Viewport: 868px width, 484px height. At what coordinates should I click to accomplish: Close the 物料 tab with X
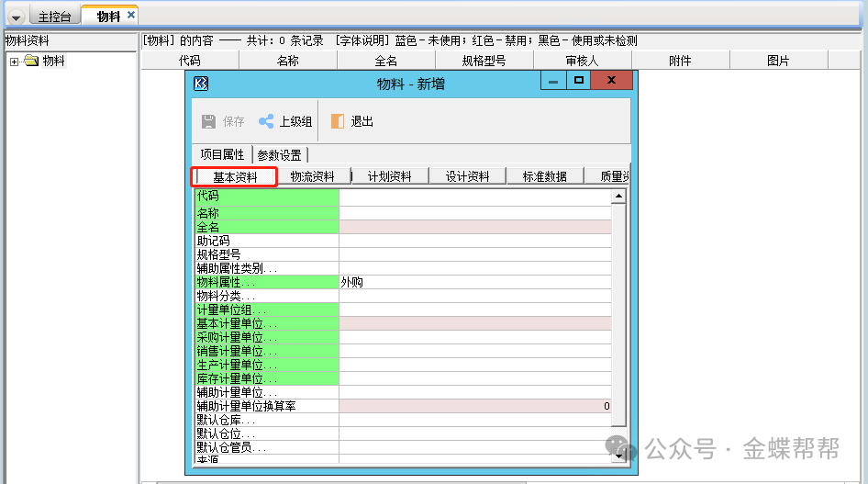pyautogui.click(x=131, y=16)
